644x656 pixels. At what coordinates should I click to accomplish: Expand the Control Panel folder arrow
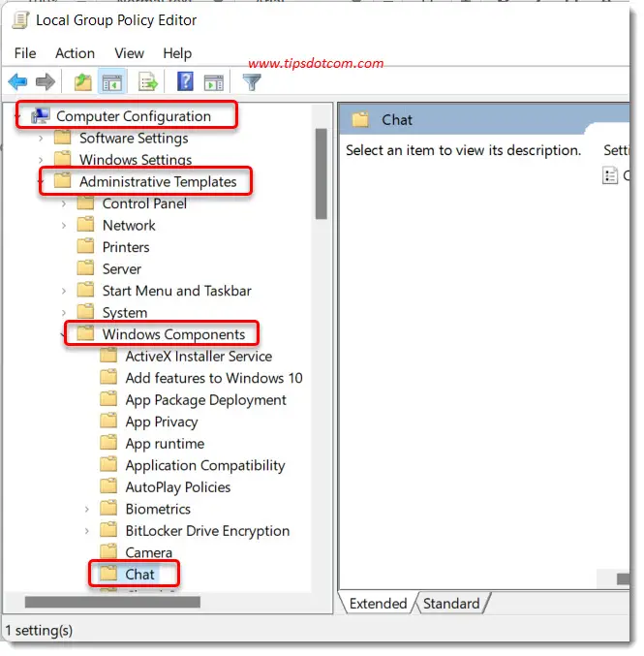[x=64, y=203]
